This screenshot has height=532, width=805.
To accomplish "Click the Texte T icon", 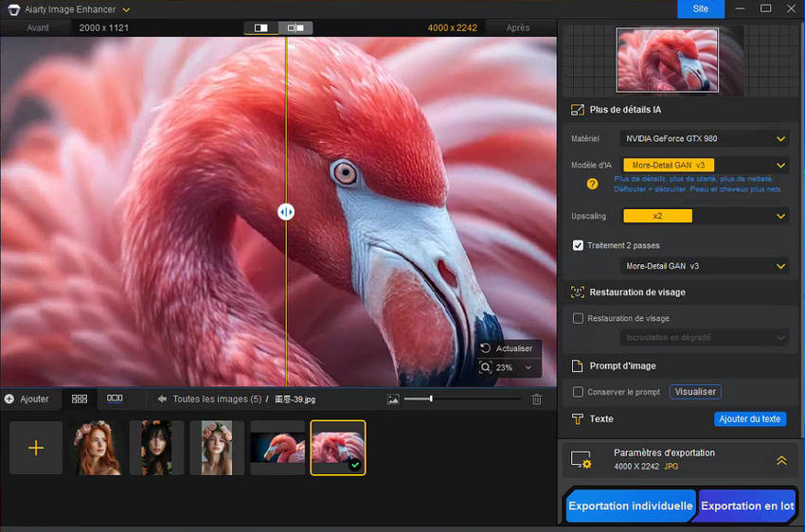I will click(x=577, y=419).
